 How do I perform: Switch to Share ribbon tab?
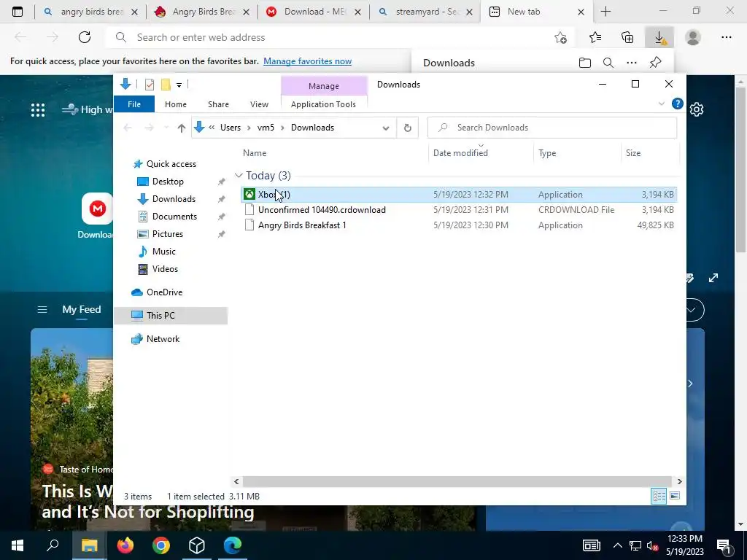point(218,104)
